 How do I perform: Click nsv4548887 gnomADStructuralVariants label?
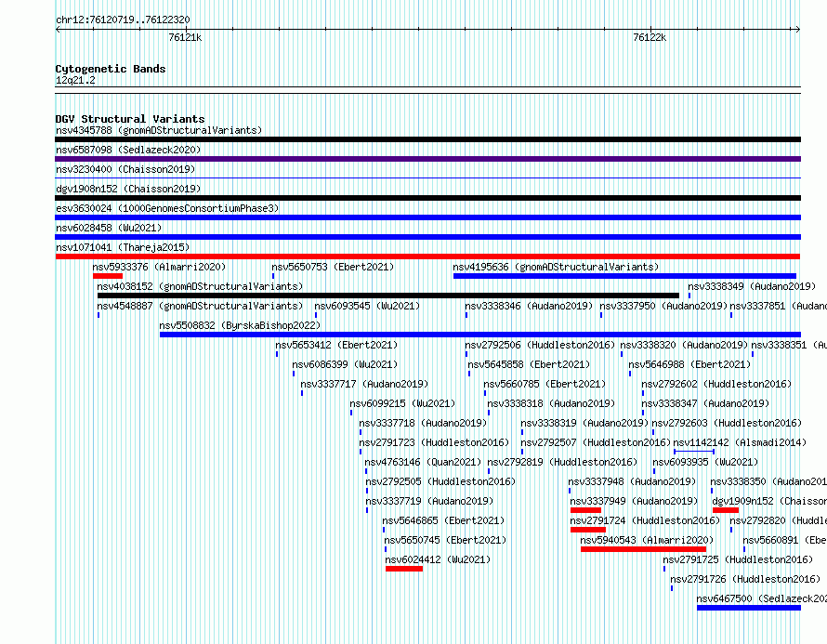pyautogui.click(x=200, y=306)
